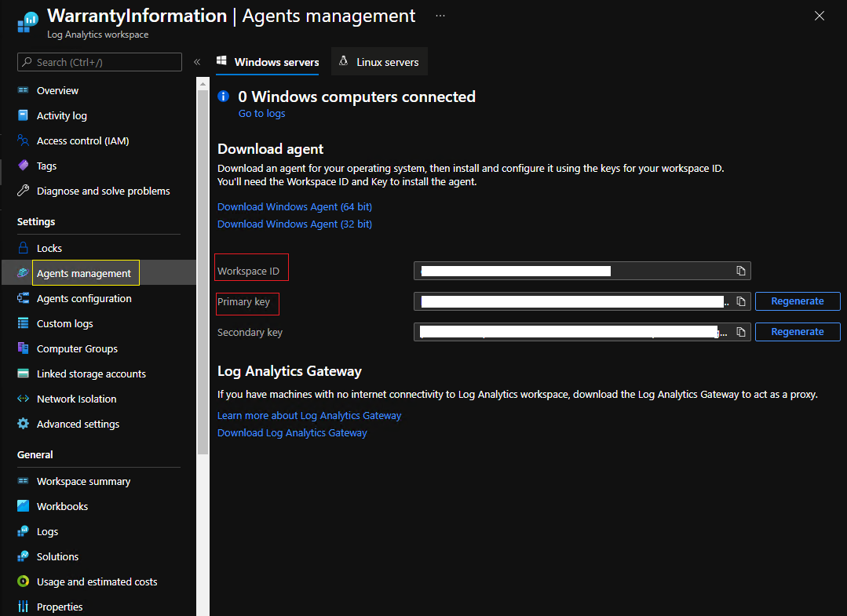The height and width of the screenshot is (616, 847).
Task: Download Windows Agent (64 bit)
Action: [x=294, y=207]
